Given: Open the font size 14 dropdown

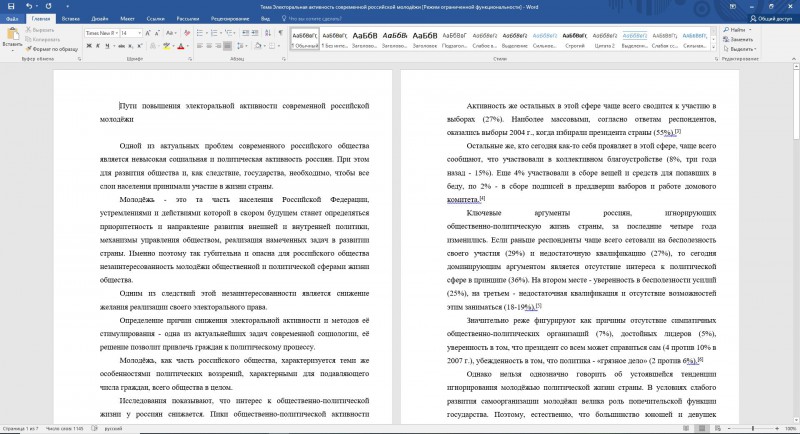Looking at the screenshot, I should (139, 33).
